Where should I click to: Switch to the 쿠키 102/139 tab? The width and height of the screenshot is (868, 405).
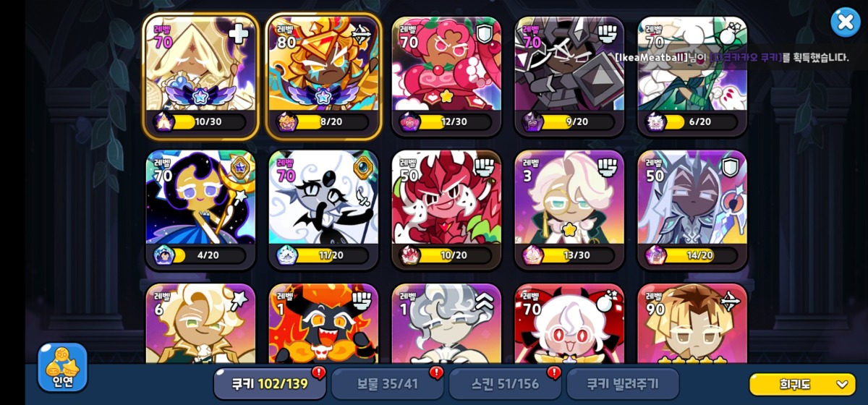(x=269, y=383)
